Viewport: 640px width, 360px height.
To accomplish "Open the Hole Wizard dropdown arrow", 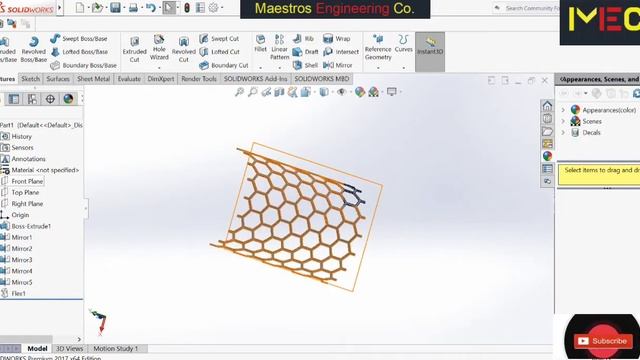I will click(x=159, y=68).
